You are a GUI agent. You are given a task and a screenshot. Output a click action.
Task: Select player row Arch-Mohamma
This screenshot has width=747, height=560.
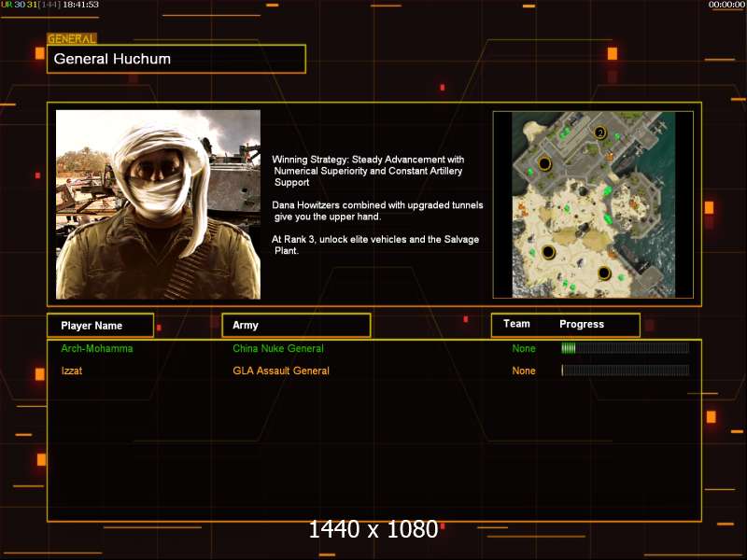coord(374,348)
